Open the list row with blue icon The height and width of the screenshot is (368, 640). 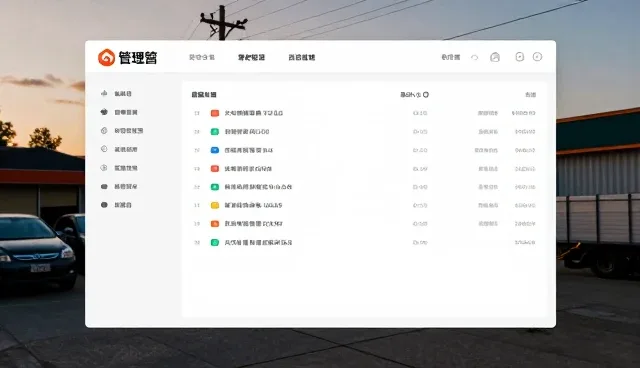pyautogui.click(x=364, y=150)
